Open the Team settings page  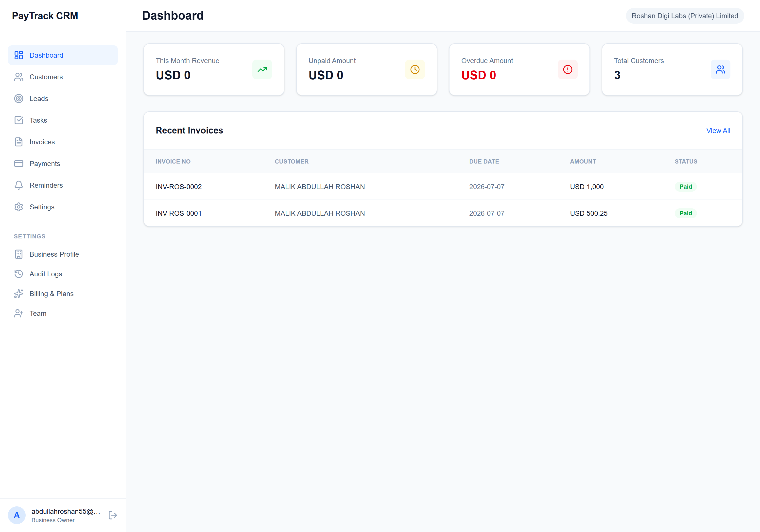63,313
